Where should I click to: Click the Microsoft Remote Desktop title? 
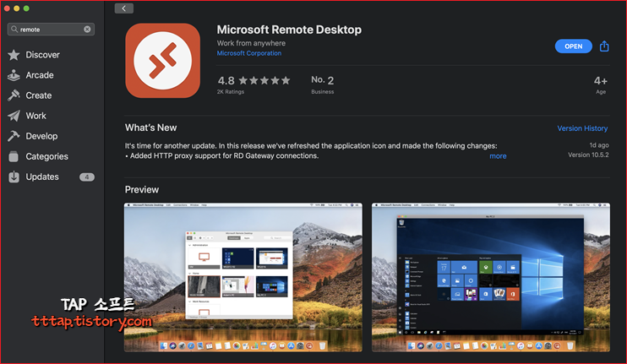[289, 30]
